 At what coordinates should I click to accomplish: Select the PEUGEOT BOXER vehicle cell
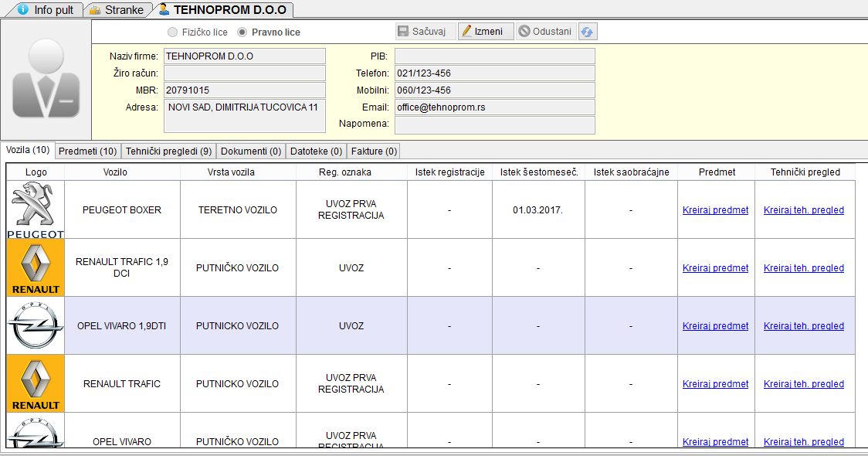122,210
